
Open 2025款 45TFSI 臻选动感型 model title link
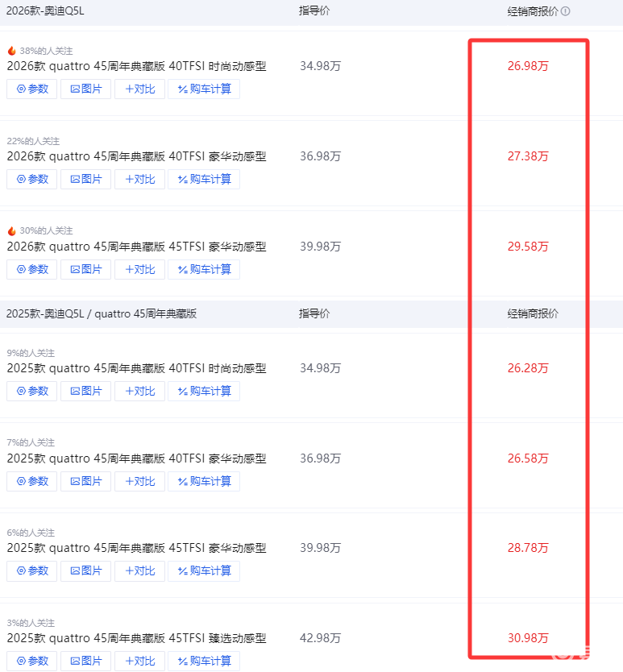coord(136,638)
